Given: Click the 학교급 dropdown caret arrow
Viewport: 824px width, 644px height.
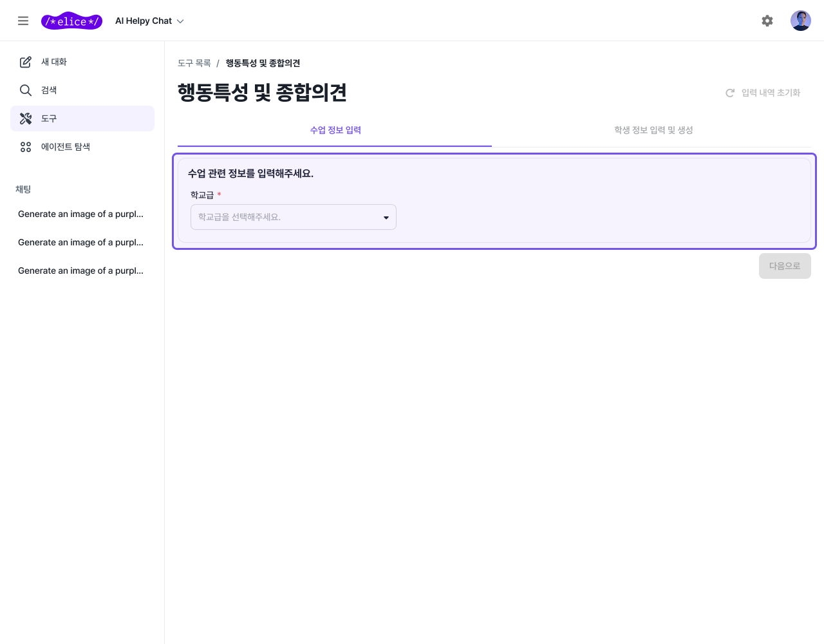Looking at the screenshot, I should (386, 218).
